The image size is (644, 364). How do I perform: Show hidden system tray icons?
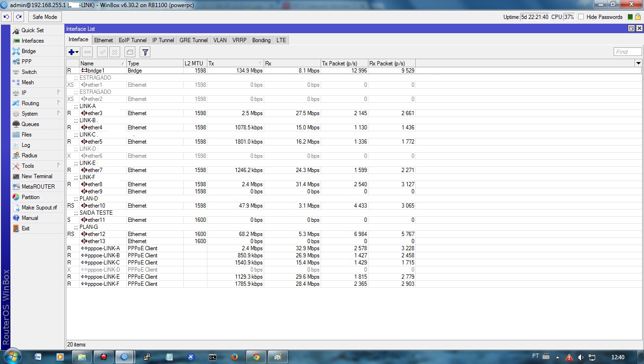coord(558,357)
